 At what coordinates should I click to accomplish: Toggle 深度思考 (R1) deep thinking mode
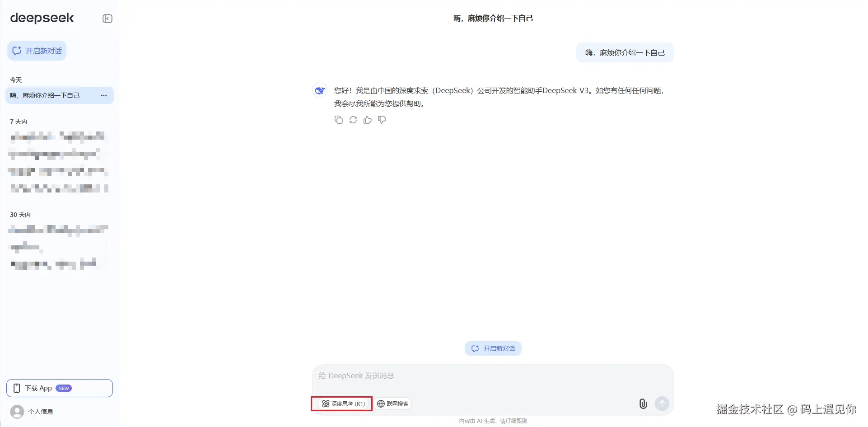coord(344,404)
